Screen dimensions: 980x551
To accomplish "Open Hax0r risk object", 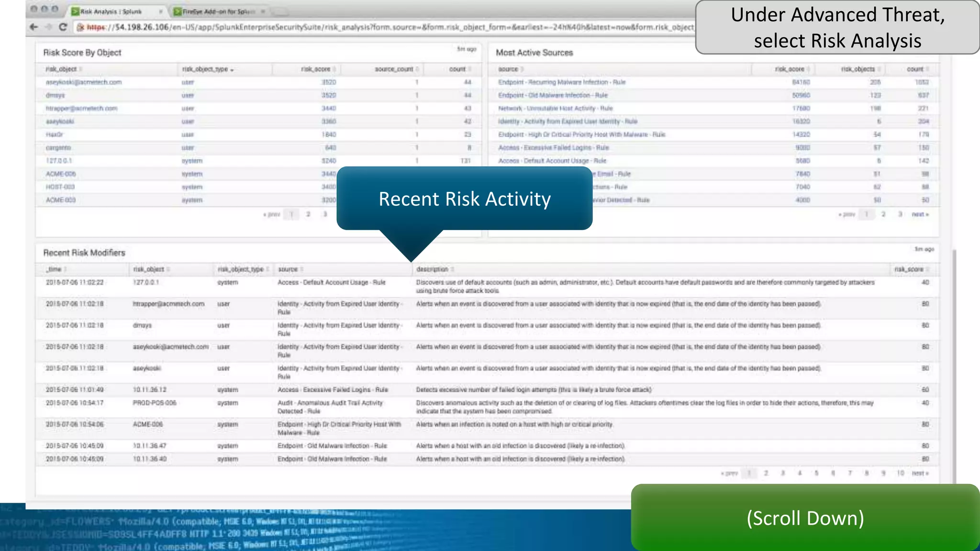I will pyautogui.click(x=54, y=135).
